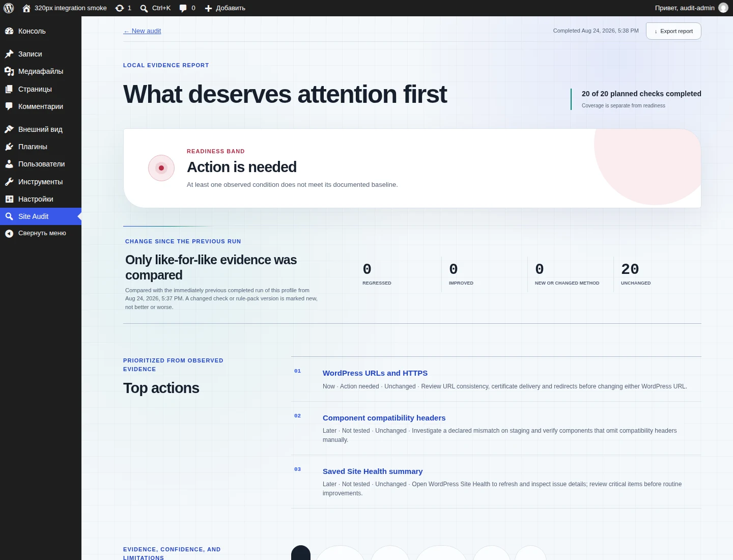Image resolution: width=733 pixels, height=560 pixels.
Task: Click the 'Top actions' heading
Action: pyautogui.click(x=161, y=388)
